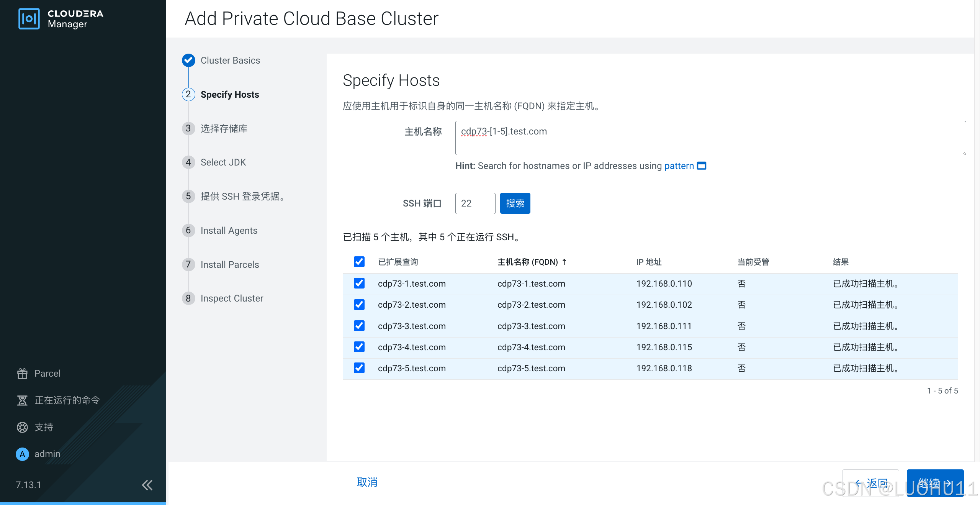This screenshot has width=980, height=505.
Task: Click the blue 搜索 search button
Action: [515, 203]
